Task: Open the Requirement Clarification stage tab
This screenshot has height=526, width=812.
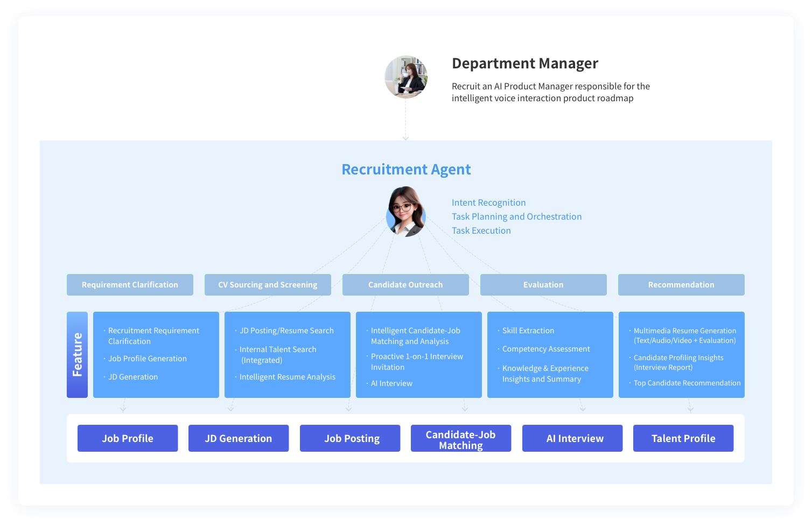Action: 130,285
